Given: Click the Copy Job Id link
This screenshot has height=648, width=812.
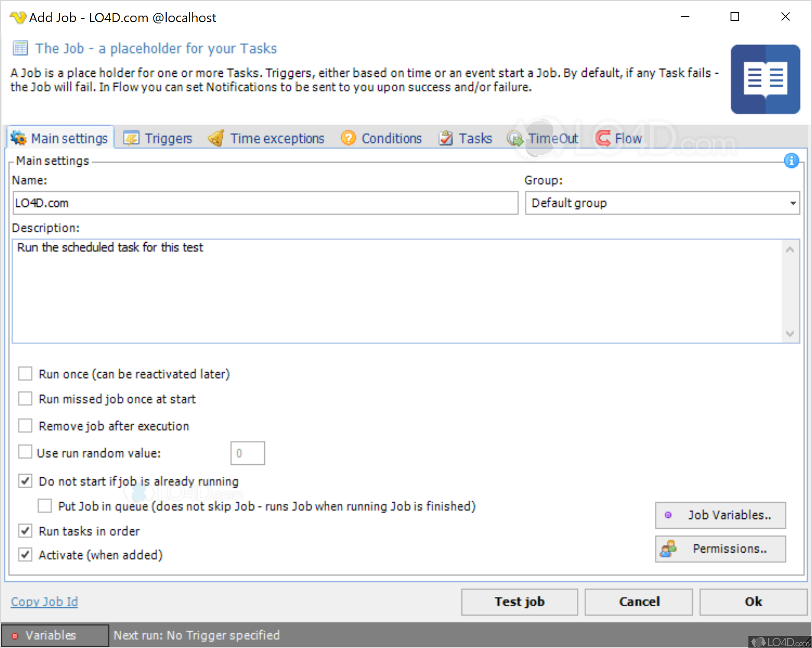Looking at the screenshot, I should click(x=44, y=602).
